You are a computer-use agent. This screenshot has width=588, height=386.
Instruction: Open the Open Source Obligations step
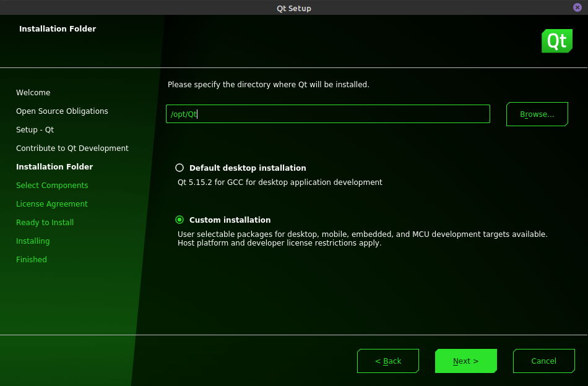coord(62,111)
